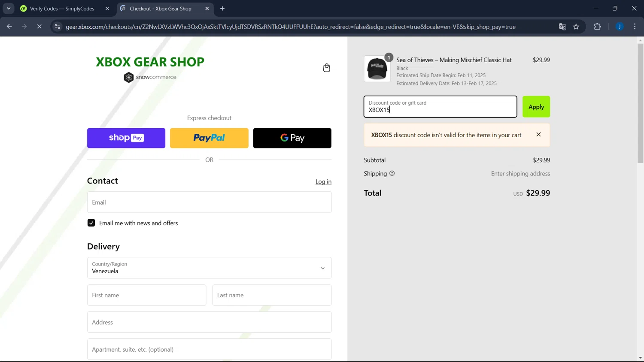Viewport: 644px width, 362px height.
Task: Click the Log in link
Action: click(323, 182)
